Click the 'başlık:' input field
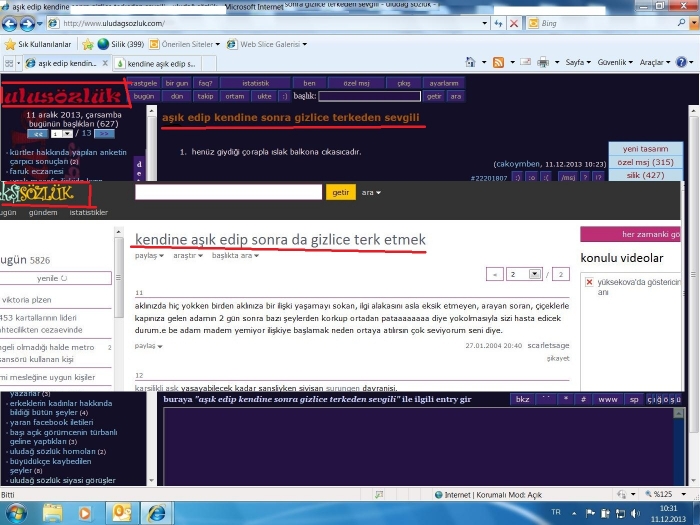The width and height of the screenshot is (700, 525). tap(369, 96)
